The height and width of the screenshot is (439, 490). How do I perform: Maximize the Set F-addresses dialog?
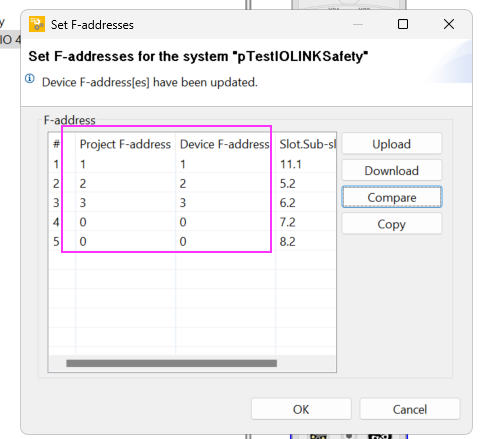point(403,24)
